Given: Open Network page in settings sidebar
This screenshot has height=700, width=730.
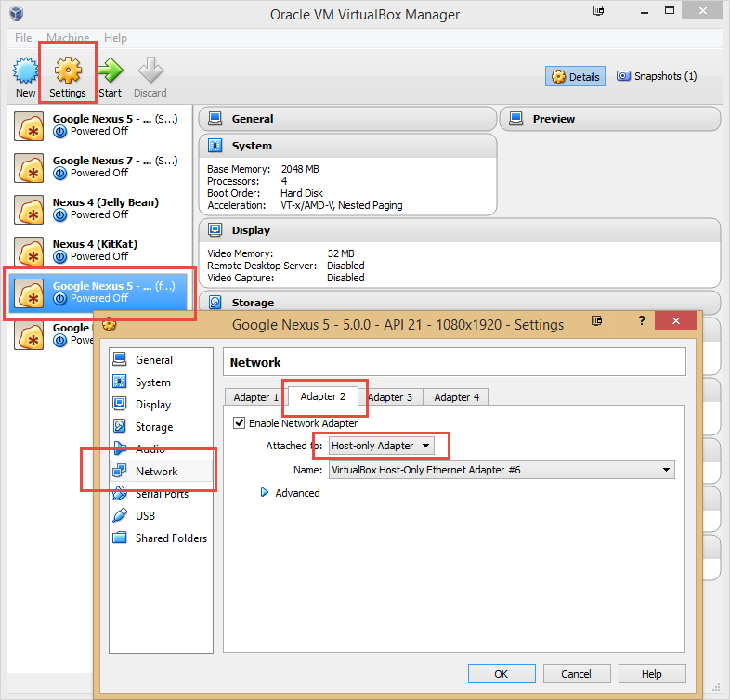Looking at the screenshot, I should [162, 471].
